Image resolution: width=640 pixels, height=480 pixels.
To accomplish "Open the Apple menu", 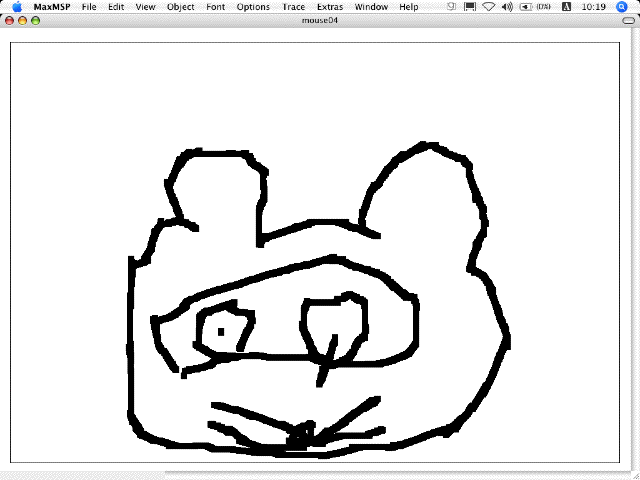I will [17, 7].
